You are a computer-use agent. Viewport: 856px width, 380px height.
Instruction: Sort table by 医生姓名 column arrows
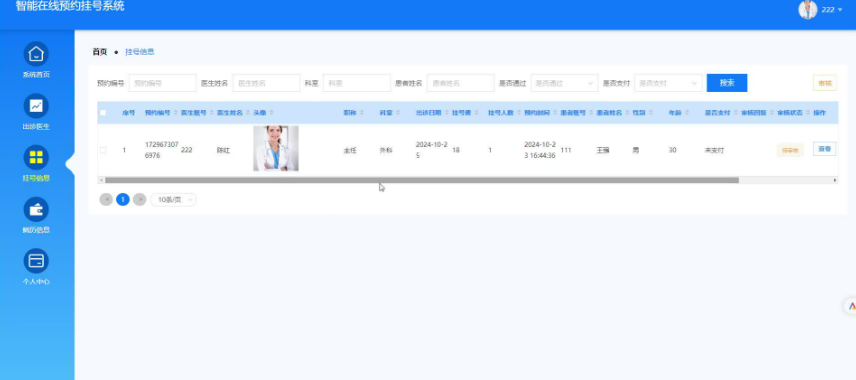[248, 113]
